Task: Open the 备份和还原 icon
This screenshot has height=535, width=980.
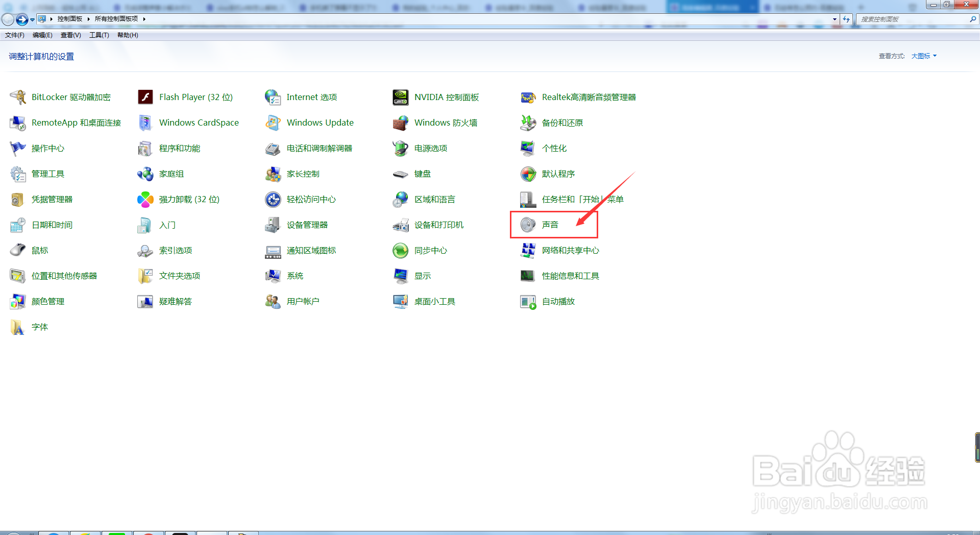Action: (x=528, y=123)
